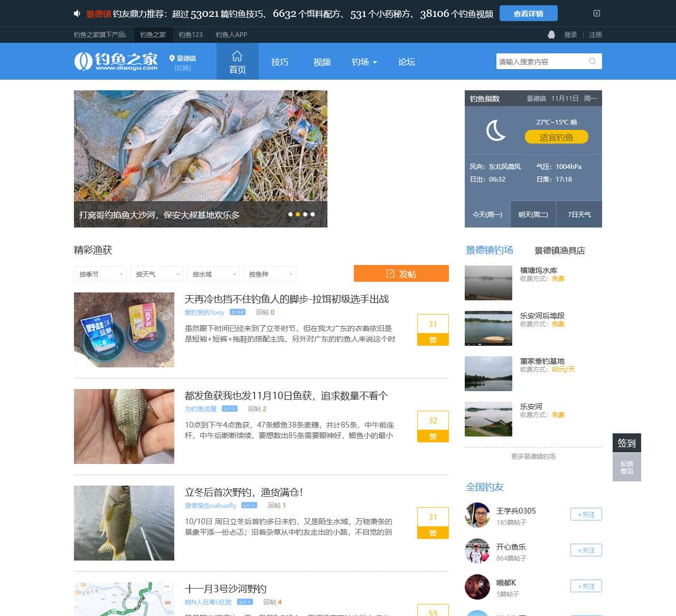The height and width of the screenshot is (616, 676).
Task: Open the 钓鱼123 product link
Action: click(x=191, y=34)
